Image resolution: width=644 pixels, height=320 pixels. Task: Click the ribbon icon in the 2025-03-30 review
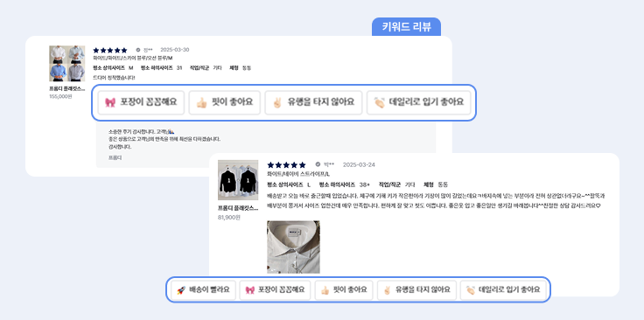point(110,102)
